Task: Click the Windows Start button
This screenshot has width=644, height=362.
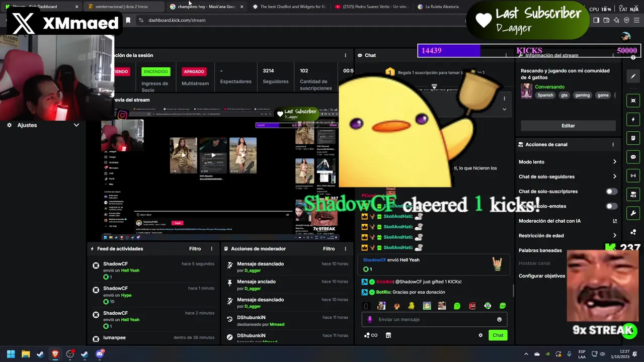Action: tap(11, 354)
